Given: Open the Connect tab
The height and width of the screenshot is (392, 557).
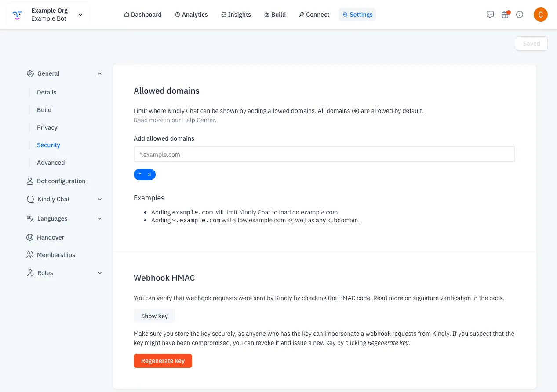Looking at the screenshot, I should click(x=314, y=15).
